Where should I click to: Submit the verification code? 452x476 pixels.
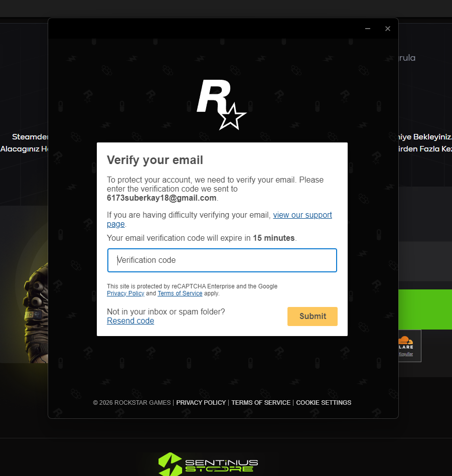tap(313, 316)
